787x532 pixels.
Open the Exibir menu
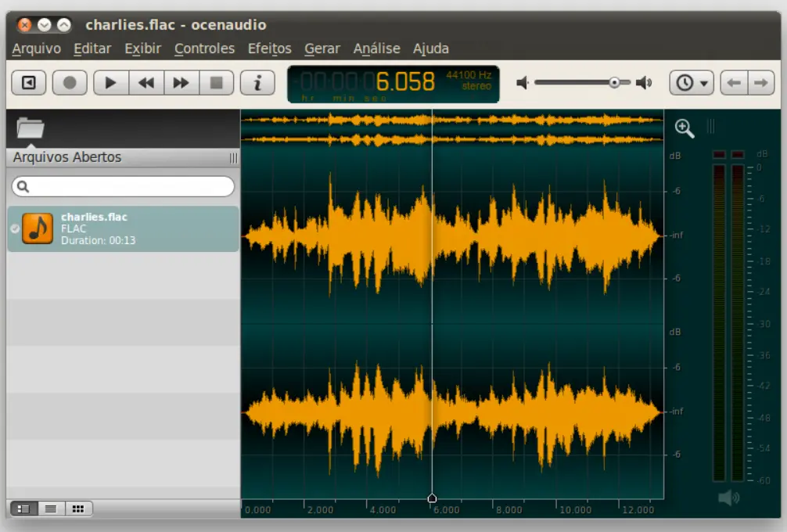(x=143, y=49)
